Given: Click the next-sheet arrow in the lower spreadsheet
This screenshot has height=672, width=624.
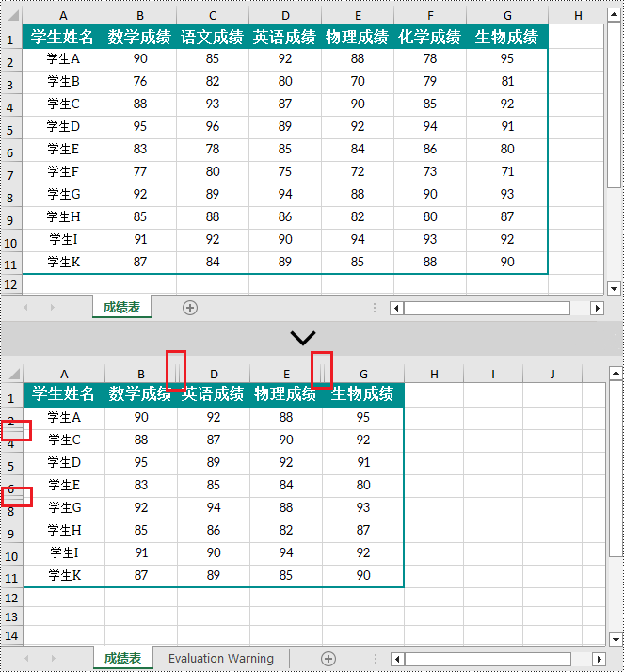Looking at the screenshot, I should (53, 658).
